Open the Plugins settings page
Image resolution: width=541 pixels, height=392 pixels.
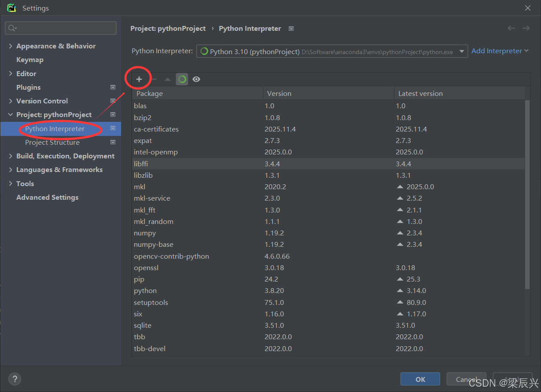(28, 87)
